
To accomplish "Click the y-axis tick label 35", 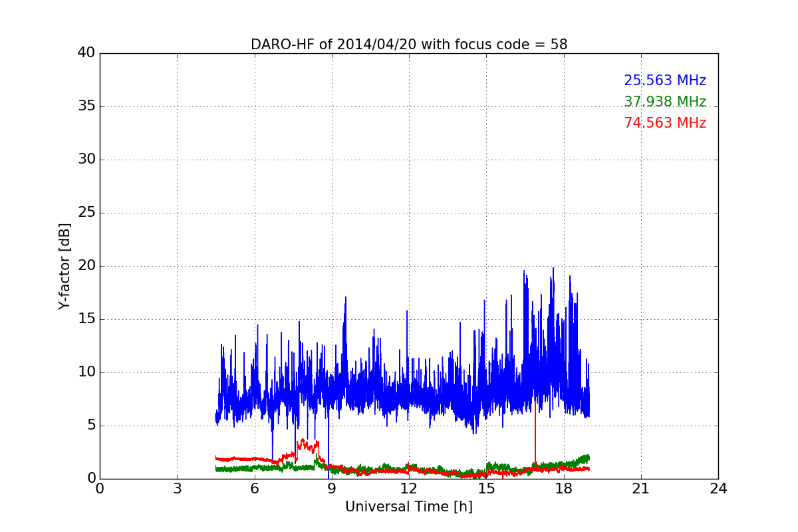I will pyautogui.click(x=86, y=106).
